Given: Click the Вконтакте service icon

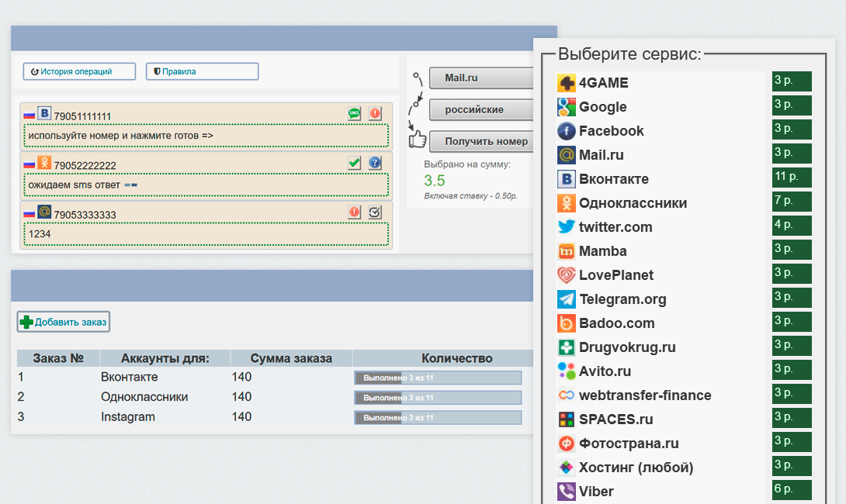Looking at the screenshot, I should coord(566,179).
